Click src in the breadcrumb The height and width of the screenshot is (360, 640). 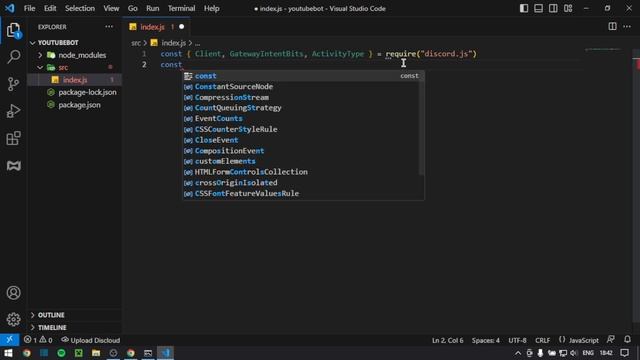(x=136, y=43)
